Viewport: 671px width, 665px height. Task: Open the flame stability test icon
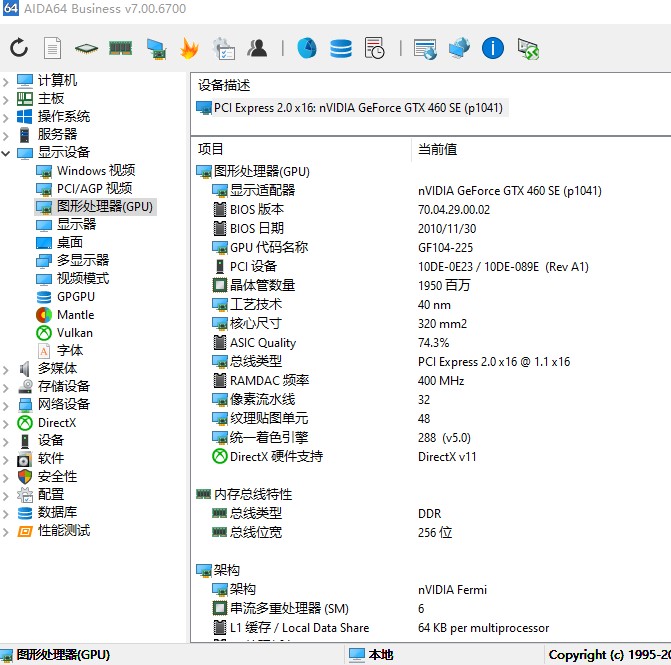click(x=189, y=48)
